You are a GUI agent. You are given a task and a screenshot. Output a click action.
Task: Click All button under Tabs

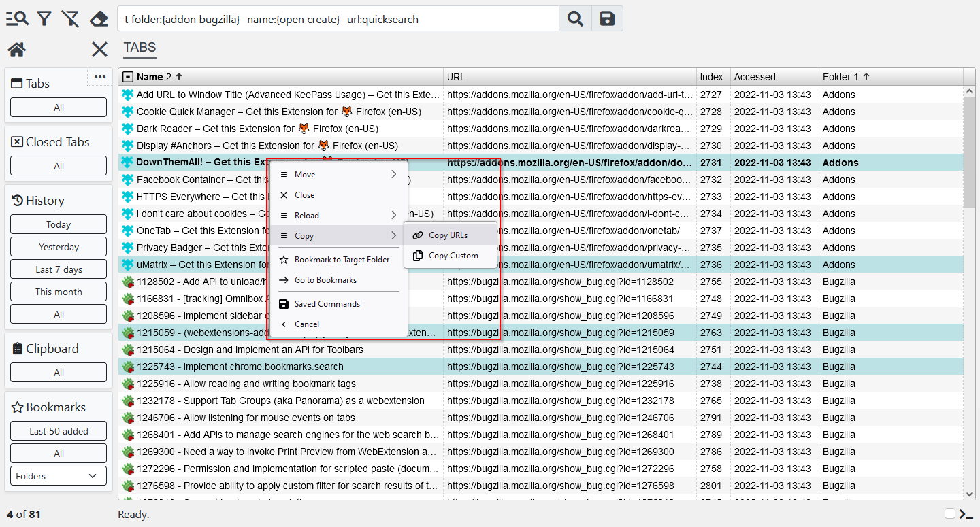pos(59,107)
